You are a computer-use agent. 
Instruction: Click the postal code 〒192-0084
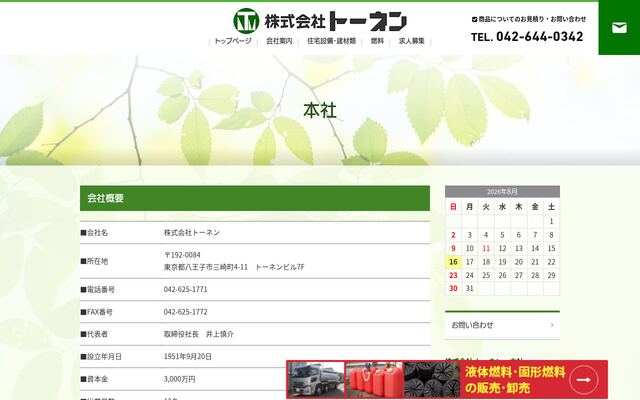(x=182, y=255)
